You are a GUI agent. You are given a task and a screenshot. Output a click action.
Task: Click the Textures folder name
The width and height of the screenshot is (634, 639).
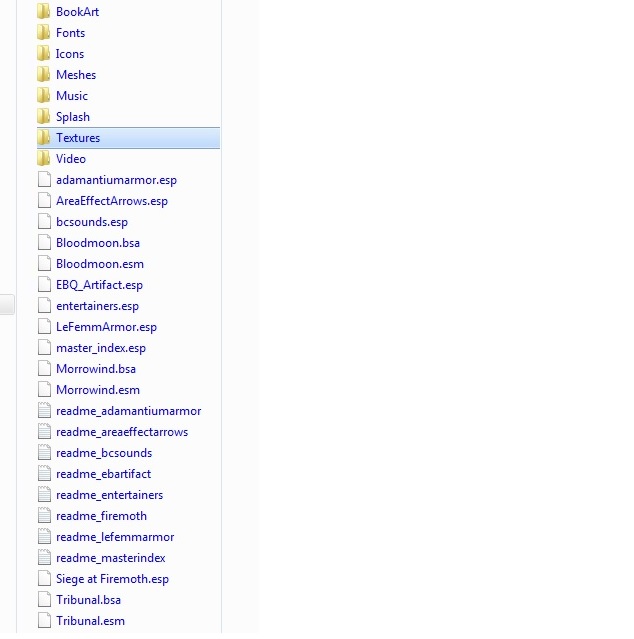tap(78, 138)
